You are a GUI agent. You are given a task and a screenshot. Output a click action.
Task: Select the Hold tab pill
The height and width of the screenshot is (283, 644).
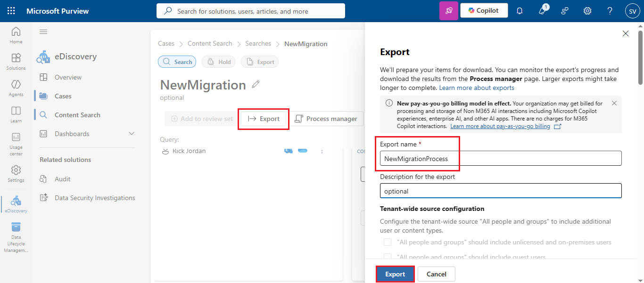point(219,62)
